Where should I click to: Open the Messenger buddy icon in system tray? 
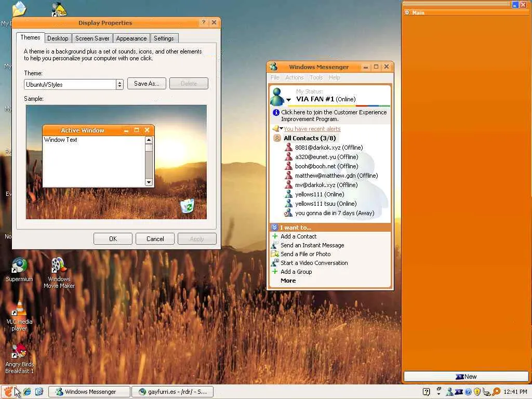point(450,392)
